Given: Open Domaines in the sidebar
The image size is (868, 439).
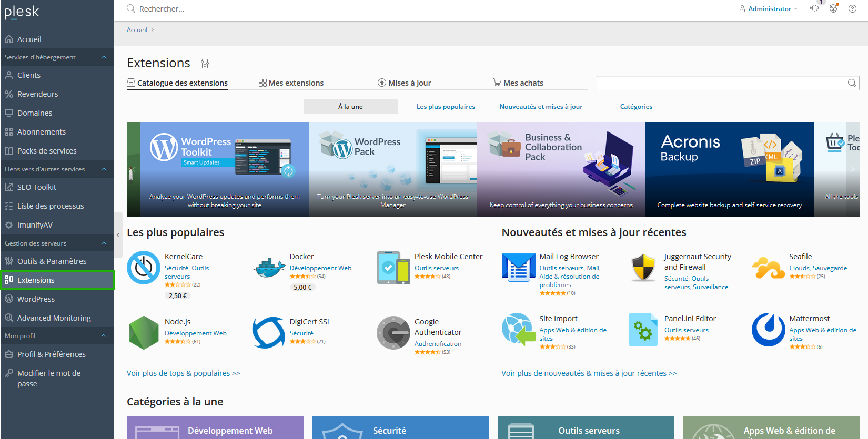Looking at the screenshot, I should pyautogui.click(x=57, y=113).
